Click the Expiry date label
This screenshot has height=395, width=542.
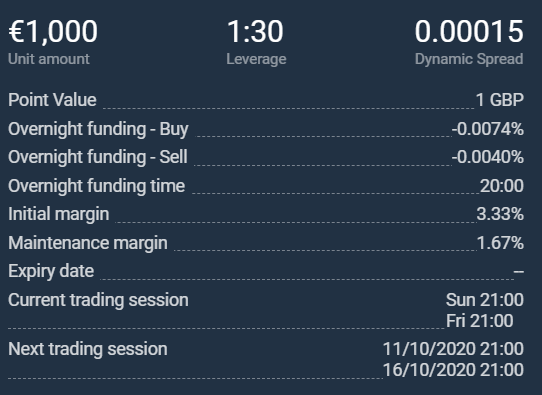51,271
